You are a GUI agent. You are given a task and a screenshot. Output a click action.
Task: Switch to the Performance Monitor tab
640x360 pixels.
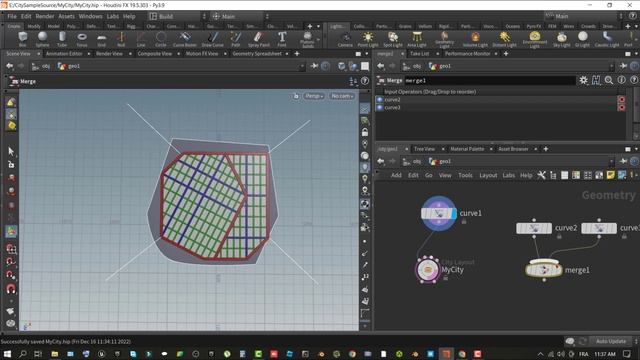click(468, 53)
